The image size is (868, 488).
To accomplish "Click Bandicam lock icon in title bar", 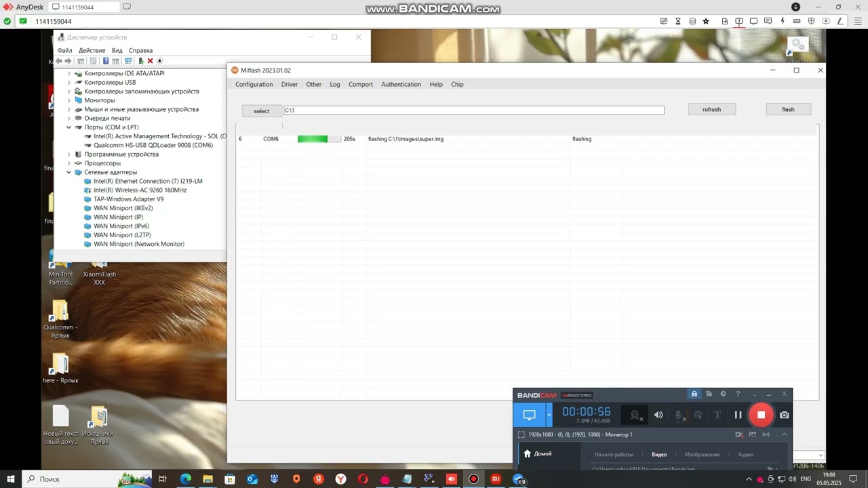I will pos(694,394).
